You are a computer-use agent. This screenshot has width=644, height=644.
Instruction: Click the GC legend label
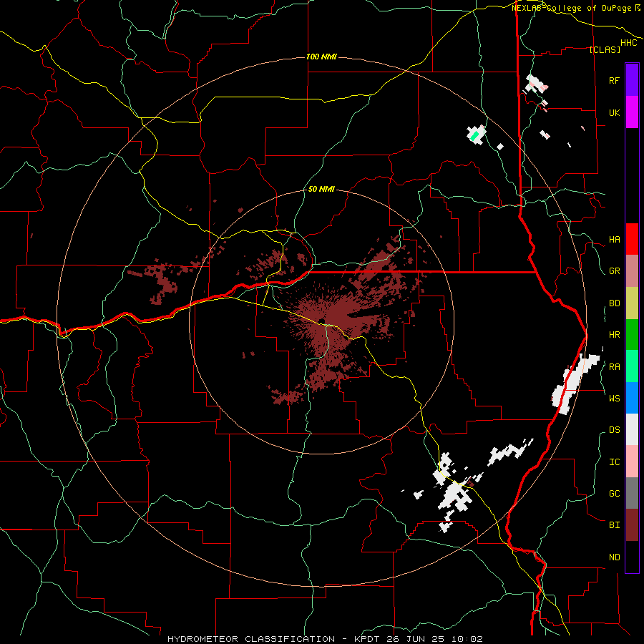coord(614,493)
